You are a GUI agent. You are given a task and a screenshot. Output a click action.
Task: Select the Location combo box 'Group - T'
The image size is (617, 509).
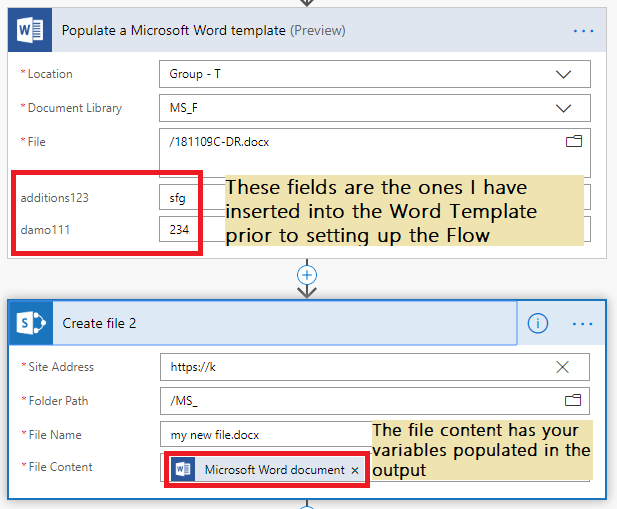[375, 74]
